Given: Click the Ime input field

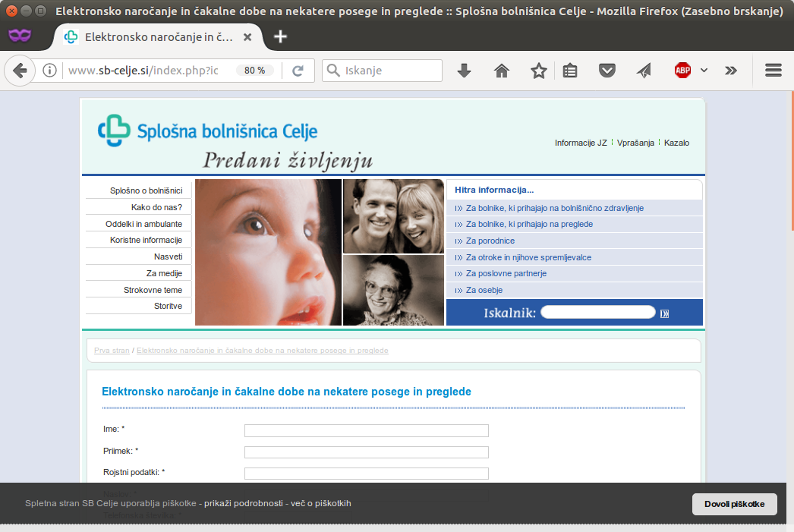Looking at the screenshot, I should (367, 431).
